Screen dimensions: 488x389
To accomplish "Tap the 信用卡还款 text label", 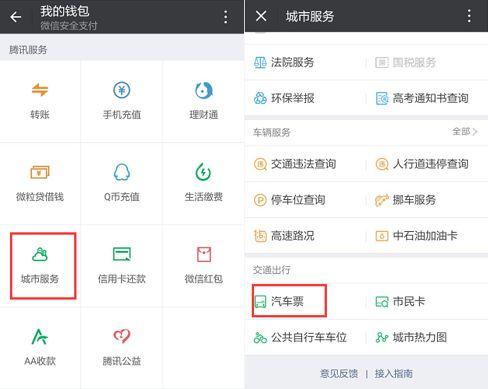I will 122,279.
